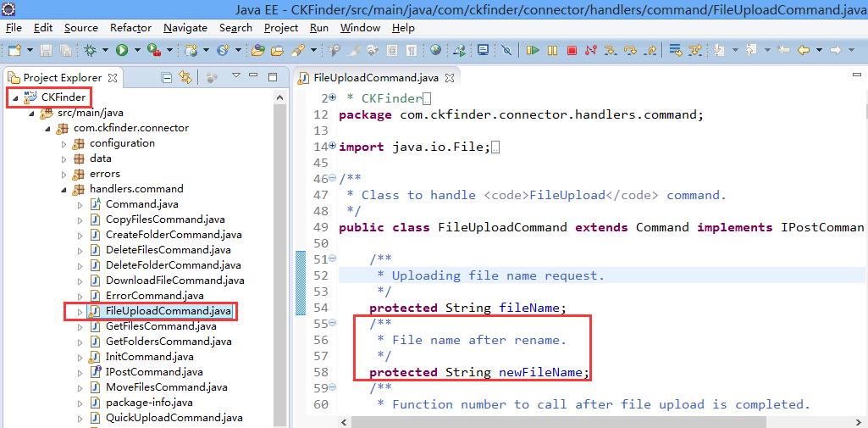
Task: Select DownloadFileCommand.java in the tree
Action: tap(175, 281)
